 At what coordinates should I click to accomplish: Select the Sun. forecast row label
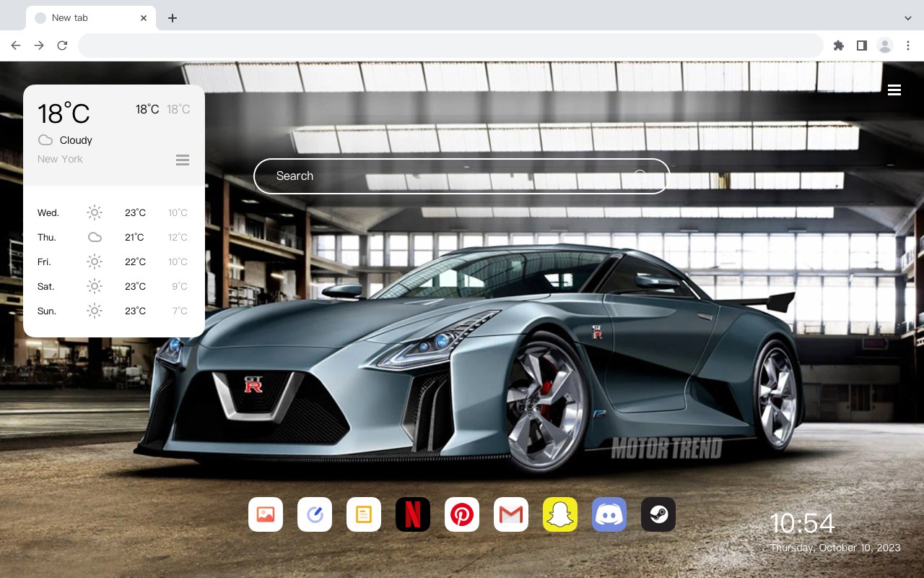tap(47, 311)
